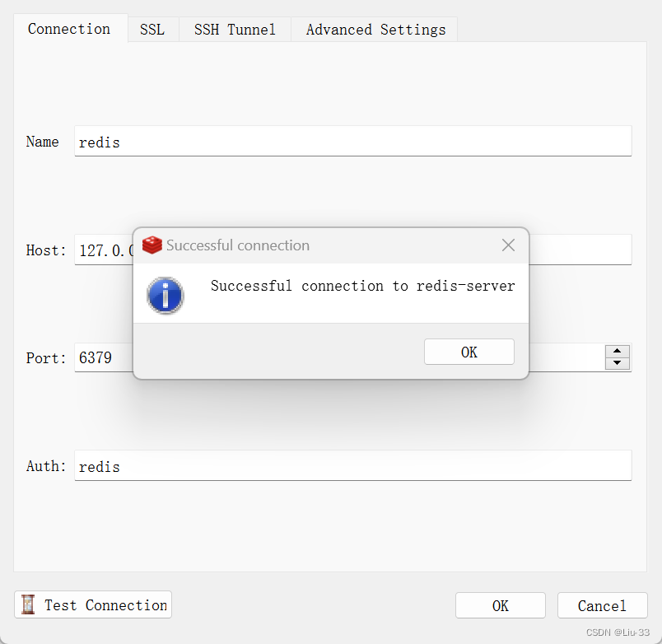
Task: Click the Successful connection dialog title text
Action: [238, 245]
